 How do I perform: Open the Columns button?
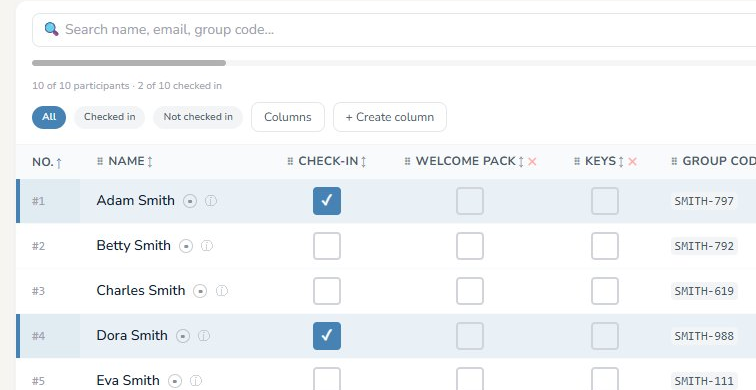click(x=288, y=117)
